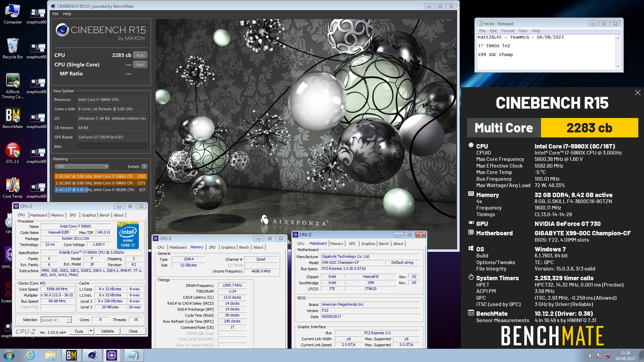Launch Internet Explorer from the taskbar
This screenshot has height=362, width=644.
tap(30, 355)
